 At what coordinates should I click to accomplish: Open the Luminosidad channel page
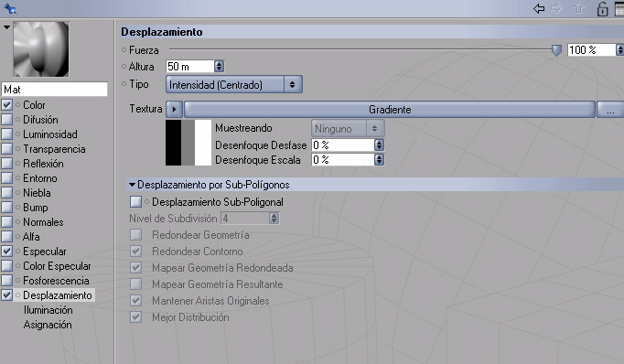pyautogui.click(x=50, y=134)
